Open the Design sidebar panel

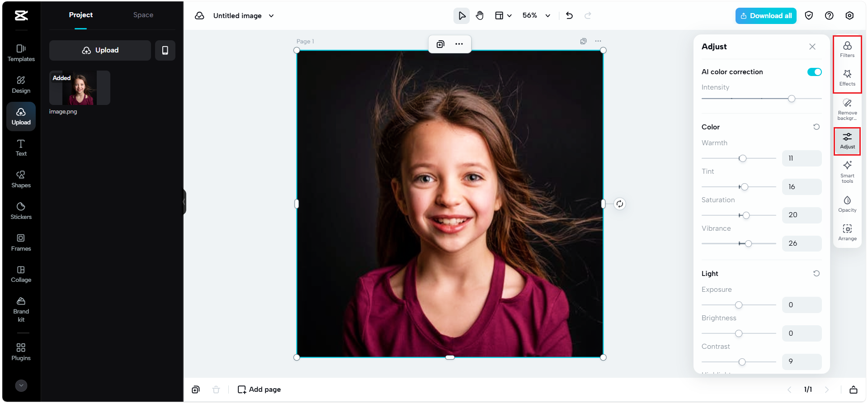(x=21, y=85)
